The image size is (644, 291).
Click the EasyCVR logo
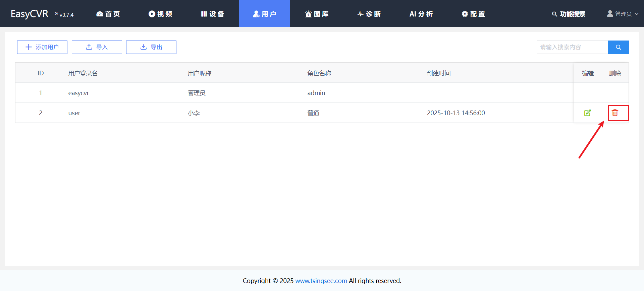[x=30, y=14]
